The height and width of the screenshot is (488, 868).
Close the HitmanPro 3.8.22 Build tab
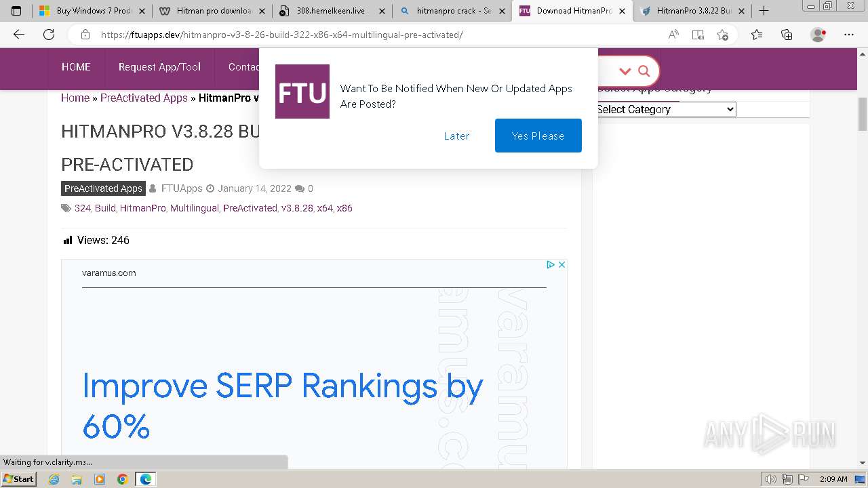pos(742,11)
